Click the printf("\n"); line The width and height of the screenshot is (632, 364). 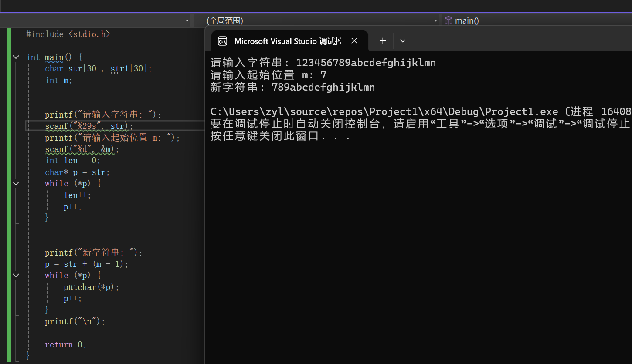pyautogui.click(x=75, y=321)
